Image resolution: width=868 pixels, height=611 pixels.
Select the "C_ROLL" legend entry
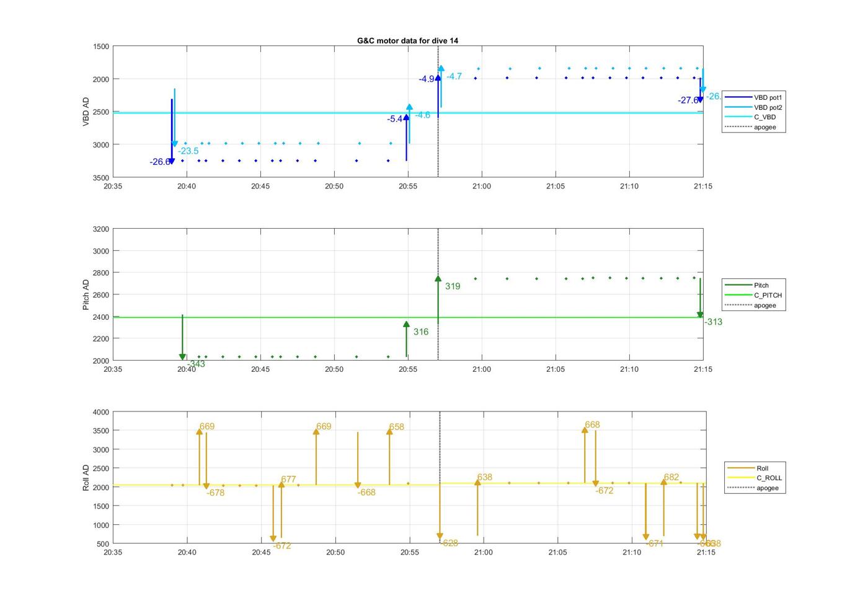pos(755,478)
